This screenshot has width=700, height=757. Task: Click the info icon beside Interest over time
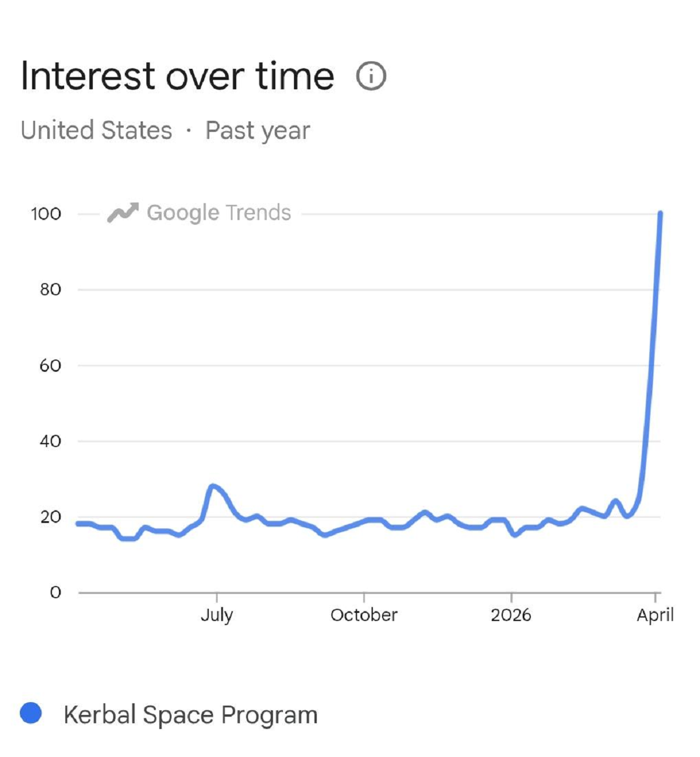click(371, 76)
